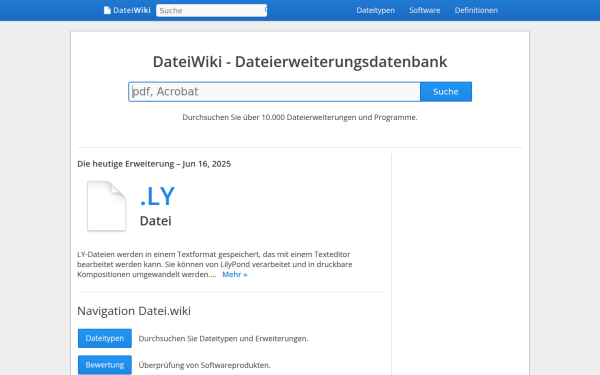Focus the small header search box

(x=211, y=10)
